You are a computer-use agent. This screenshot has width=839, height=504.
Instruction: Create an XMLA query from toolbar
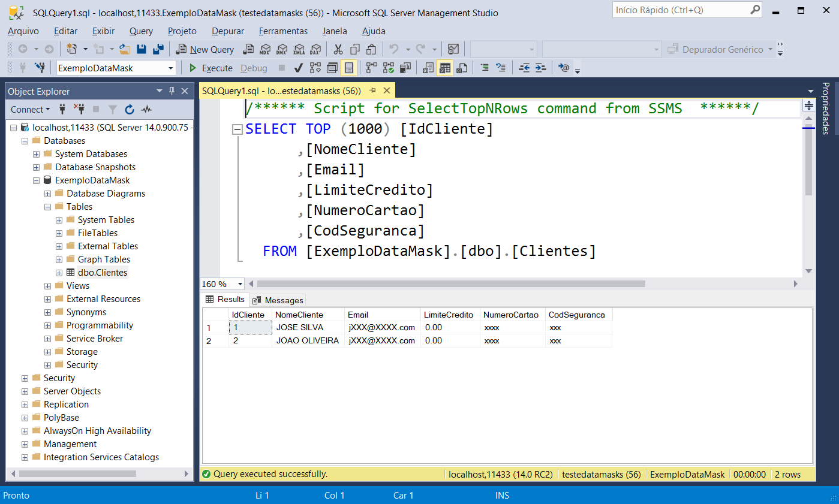pyautogui.click(x=298, y=49)
